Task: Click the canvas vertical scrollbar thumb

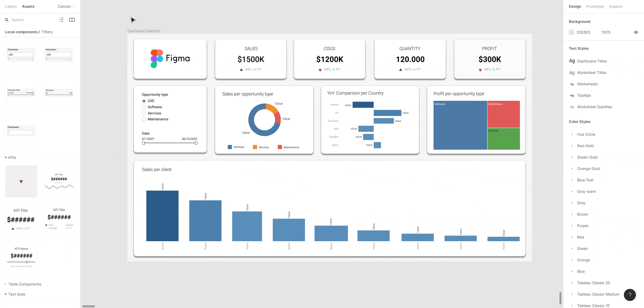Action: point(560,298)
